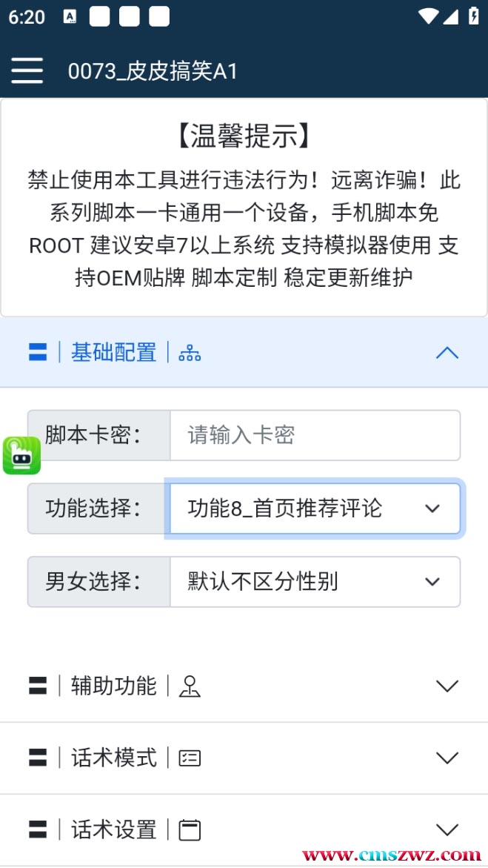Click the person pin icon beside 辅助功能

pos(190,686)
